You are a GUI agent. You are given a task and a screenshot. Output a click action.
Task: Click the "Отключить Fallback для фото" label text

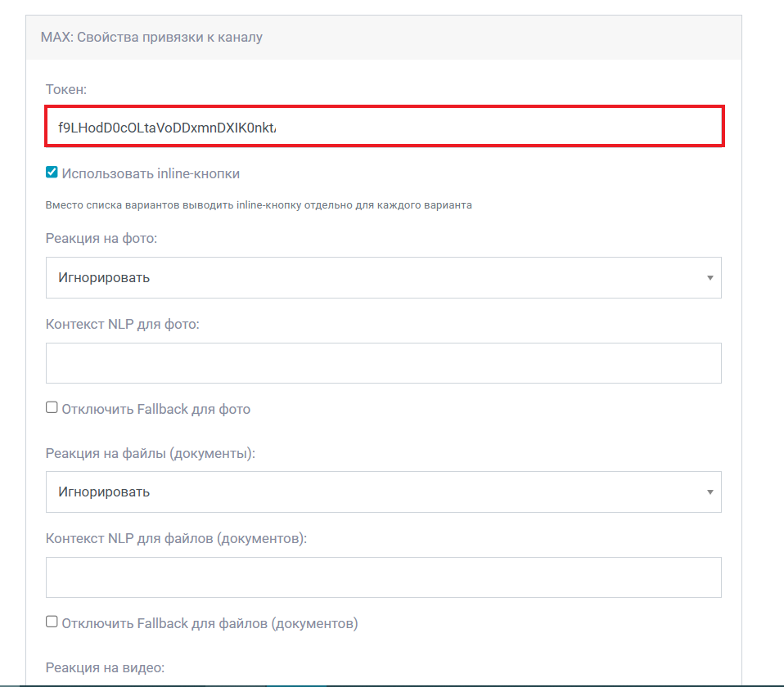coord(156,409)
